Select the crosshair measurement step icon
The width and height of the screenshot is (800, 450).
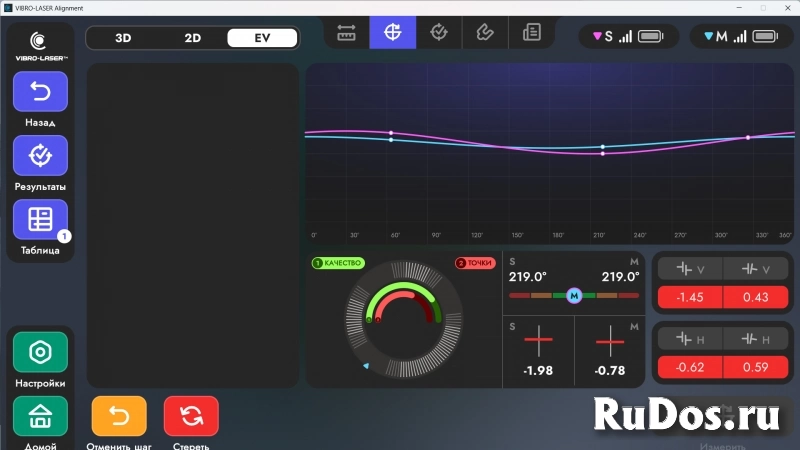393,33
